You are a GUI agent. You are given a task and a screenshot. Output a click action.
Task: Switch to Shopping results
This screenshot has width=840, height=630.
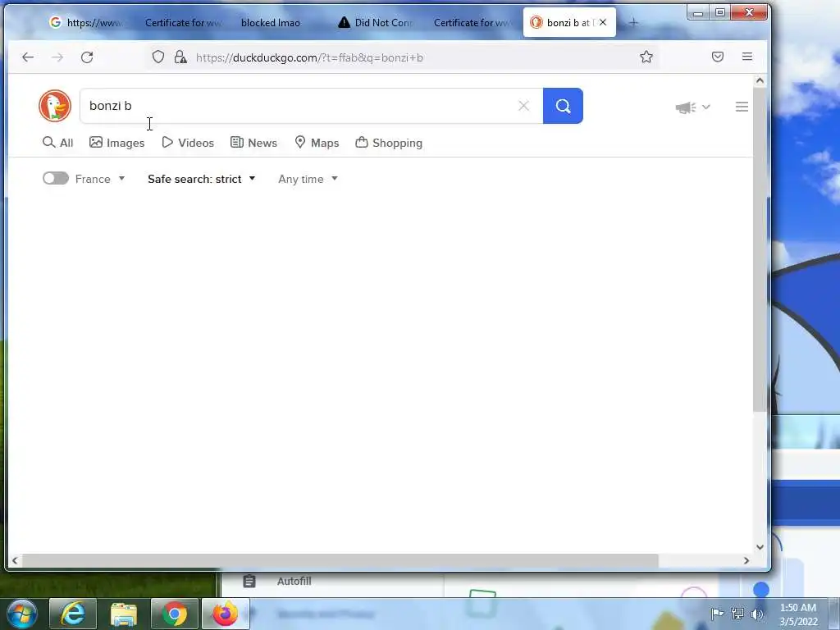click(389, 143)
